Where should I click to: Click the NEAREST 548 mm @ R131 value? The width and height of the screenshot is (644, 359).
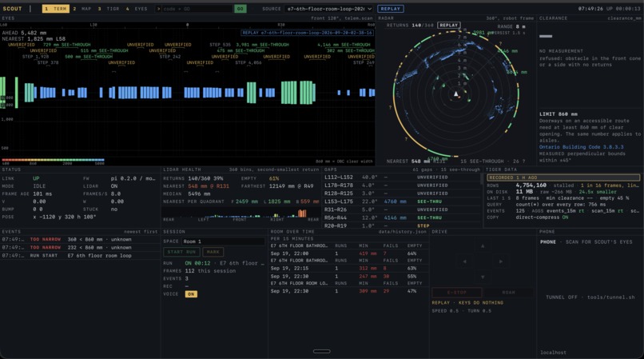[209, 185]
